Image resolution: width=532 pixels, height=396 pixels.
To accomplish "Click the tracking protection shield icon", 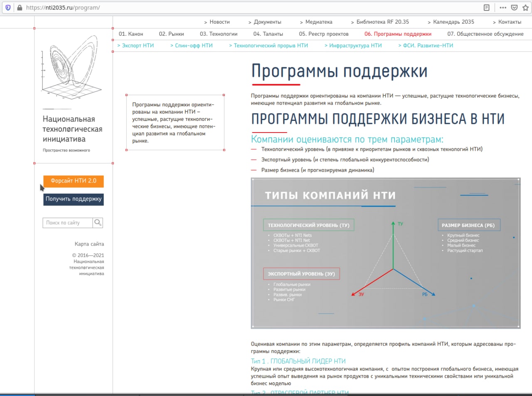I will tap(8, 7).
